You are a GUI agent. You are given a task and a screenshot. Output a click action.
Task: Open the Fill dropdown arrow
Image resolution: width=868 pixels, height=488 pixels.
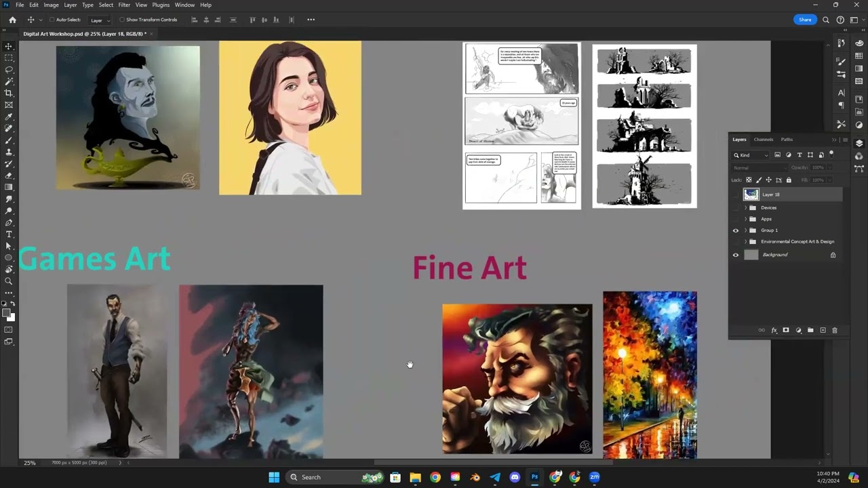pos(829,180)
